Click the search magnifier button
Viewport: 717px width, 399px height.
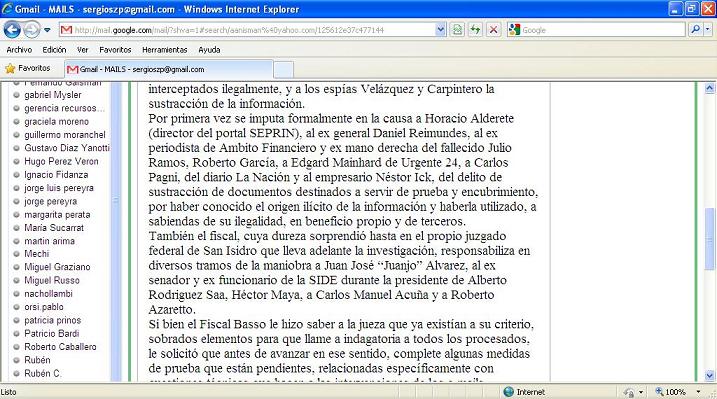pos(695,30)
